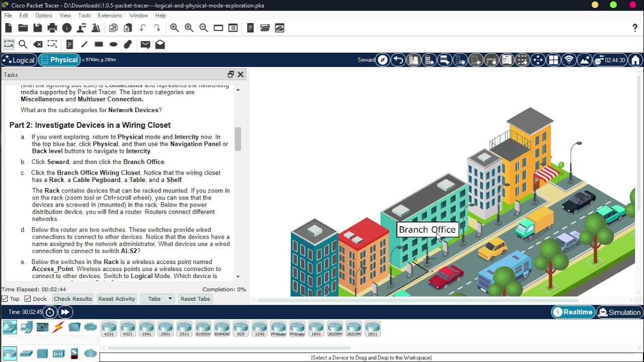Screen dimensions: 644x362
Task: Zoom out of the workspace
Action: [204, 28]
